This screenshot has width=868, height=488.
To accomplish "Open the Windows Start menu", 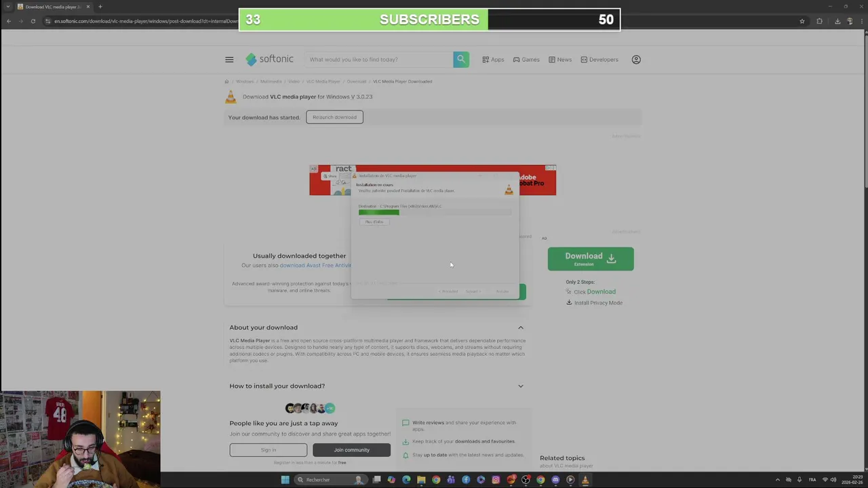I will pyautogui.click(x=285, y=480).
